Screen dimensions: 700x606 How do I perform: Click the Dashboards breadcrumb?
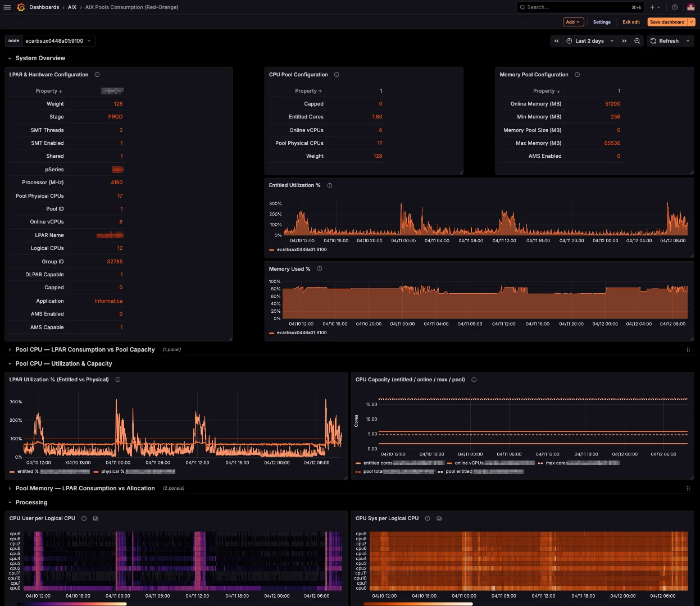point(43,7)
